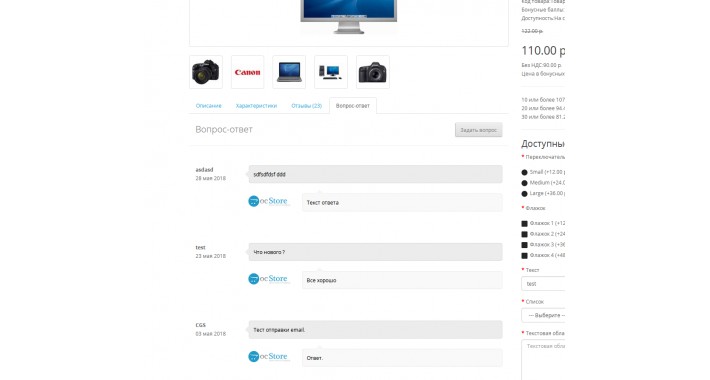Click the question Что нового ?
This screenshot has width=710, height=380.
[269, 252]
